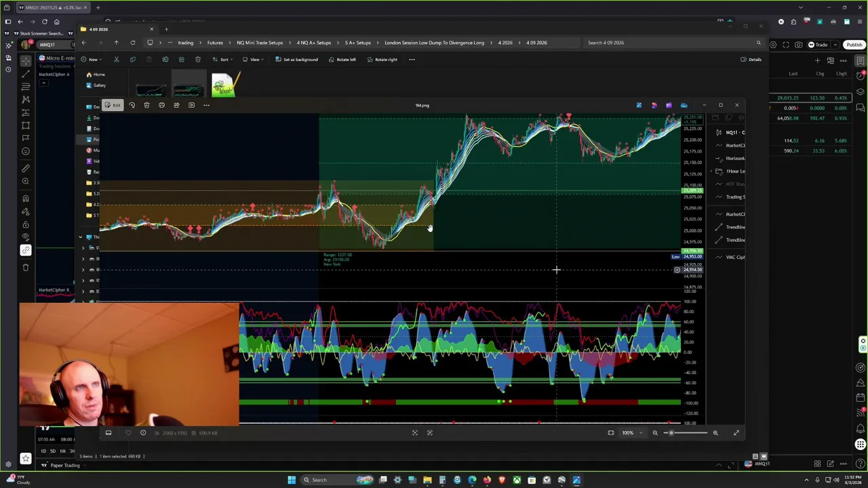
Task: Open Home in File Explorer sidebar
Action: tap(96, 75)
